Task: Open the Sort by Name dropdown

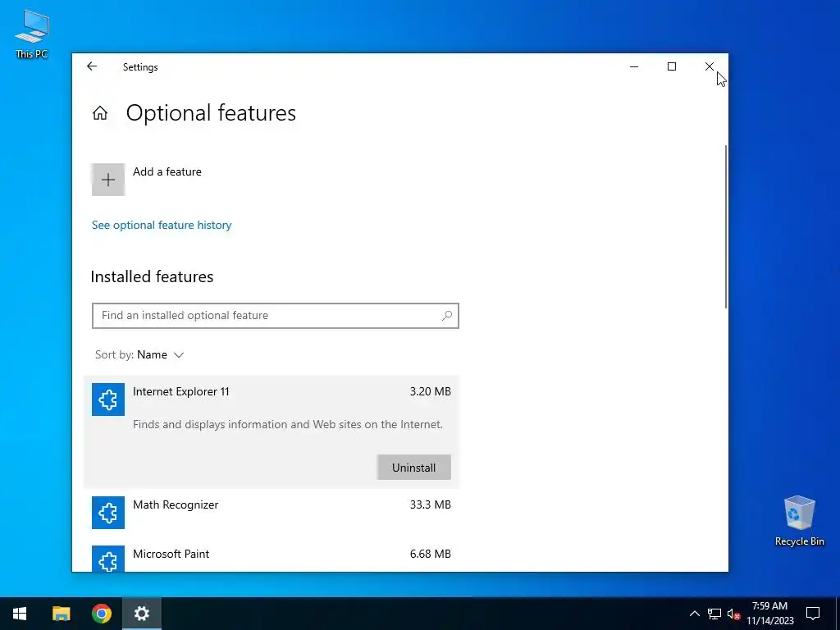Action: coord(139,354)
